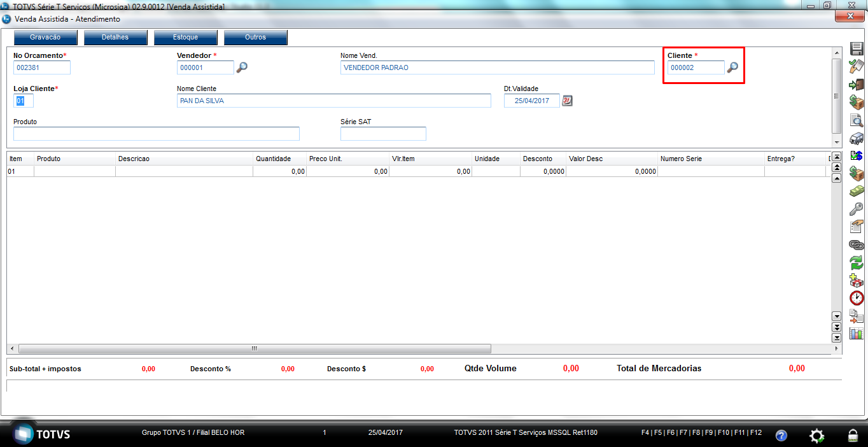Click the Nome Cliente field
This screenshot has width=868, height=447.
[x=334, y=101]
